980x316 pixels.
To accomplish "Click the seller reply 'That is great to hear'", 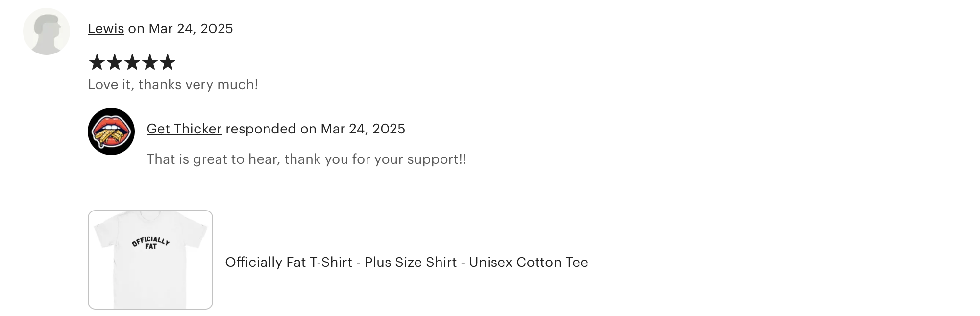I will 306,159.
